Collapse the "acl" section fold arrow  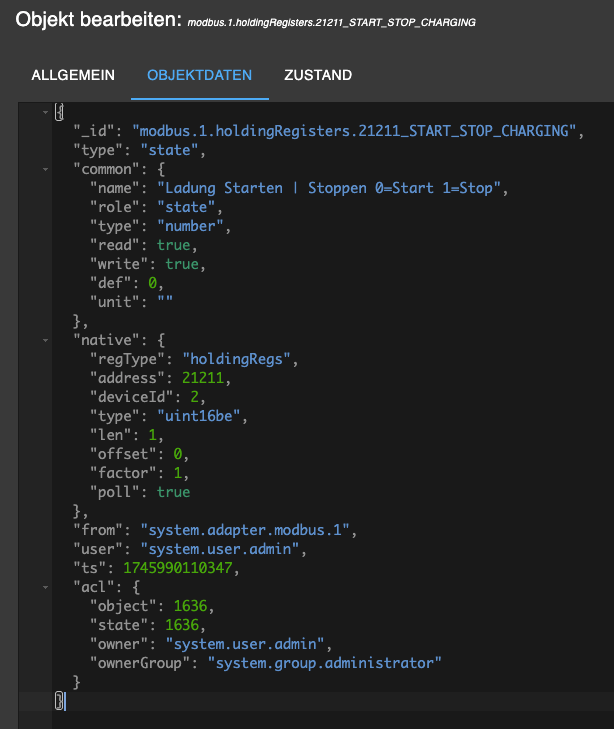[46, 586]
